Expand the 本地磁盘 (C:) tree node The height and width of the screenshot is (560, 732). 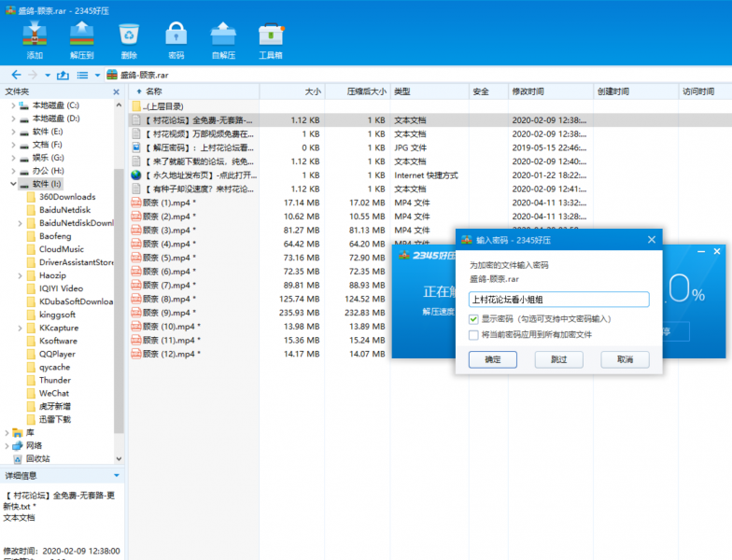click(x=13, y=105)
